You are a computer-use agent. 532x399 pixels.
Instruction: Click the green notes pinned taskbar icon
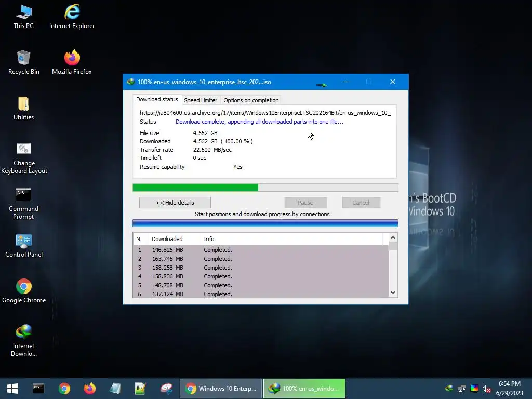[140, 389]
